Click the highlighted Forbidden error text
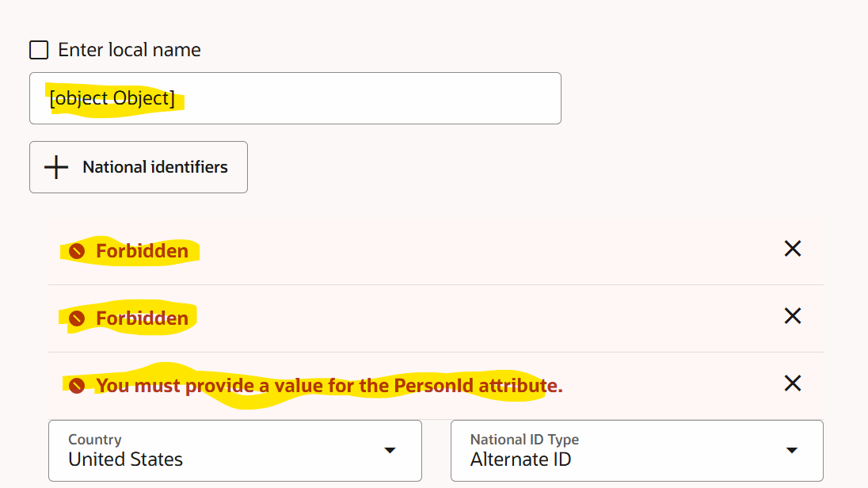 point(141,250)
